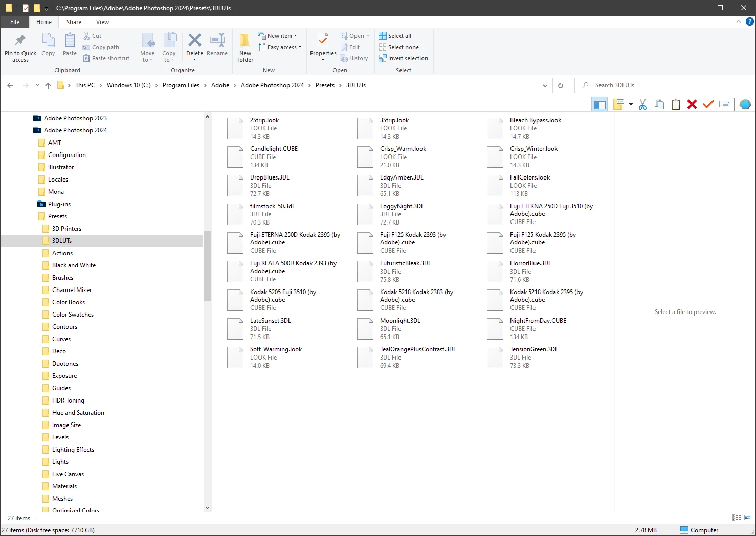Image resolution: width=756 pixels, height=536 pixels.
Task: Click Copy path in ribbon
Action: (x=101, y=47)
